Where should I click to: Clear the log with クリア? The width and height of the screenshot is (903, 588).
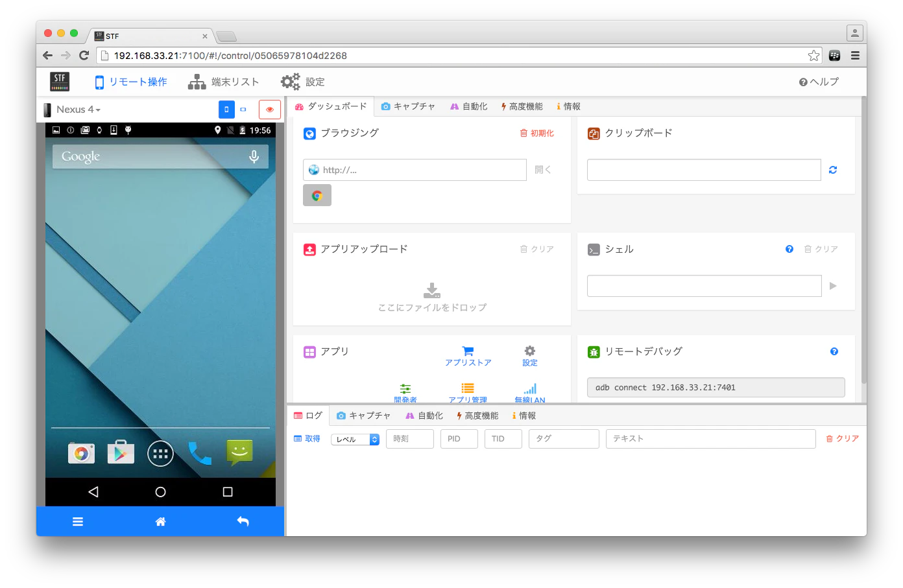(843, 439)
